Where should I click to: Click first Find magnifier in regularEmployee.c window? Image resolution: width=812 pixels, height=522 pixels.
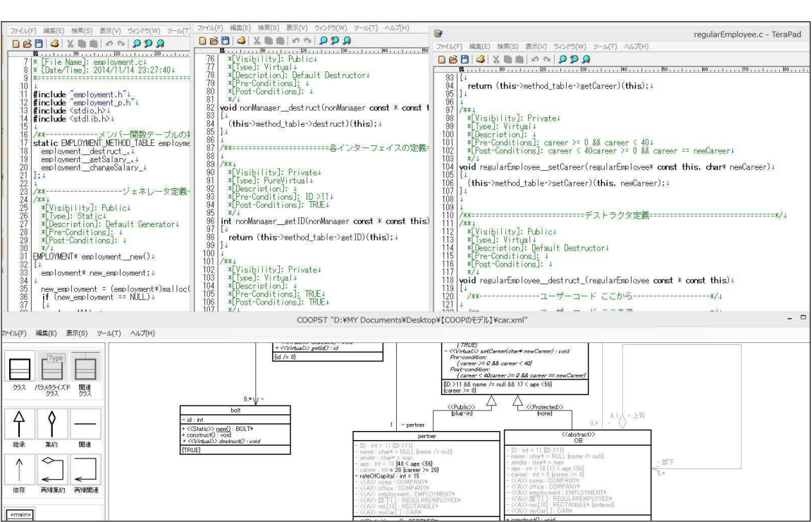[562, 60]
